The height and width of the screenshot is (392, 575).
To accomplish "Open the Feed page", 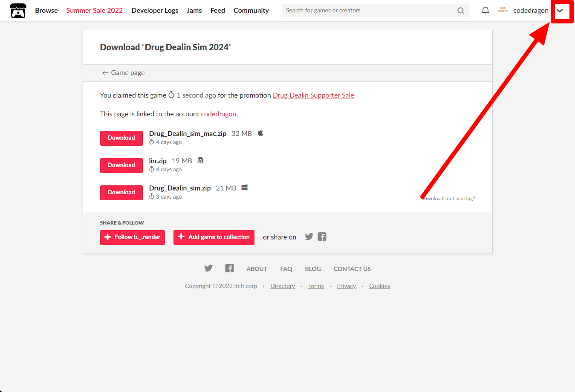I will 217,11.
